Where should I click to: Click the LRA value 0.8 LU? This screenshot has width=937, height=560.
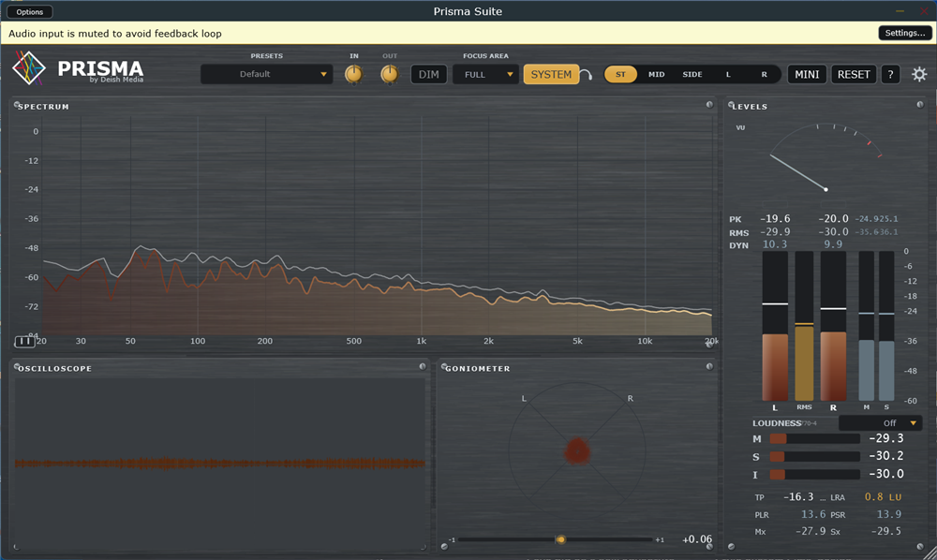point(883,496)
